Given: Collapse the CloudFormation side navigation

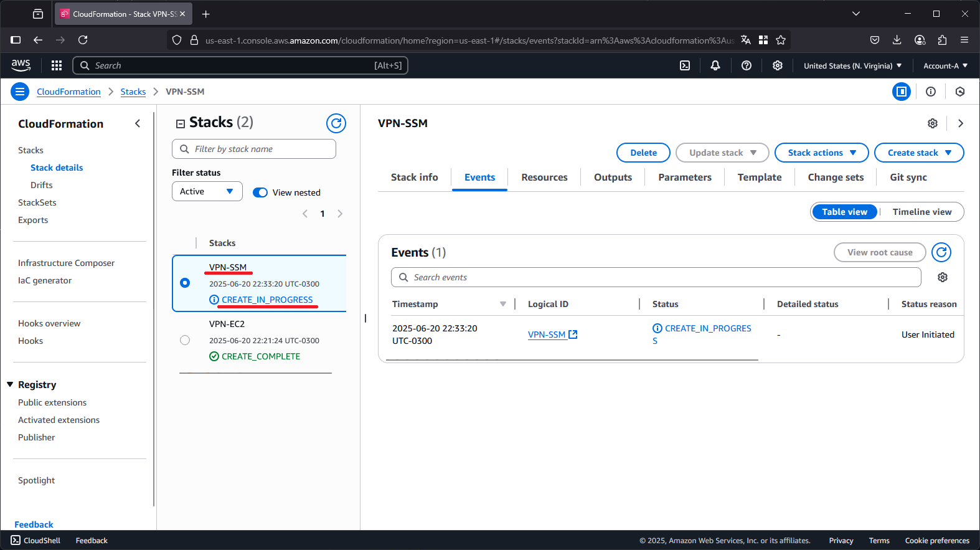Looking at the screenshot, I should click(x=138, y=123).
